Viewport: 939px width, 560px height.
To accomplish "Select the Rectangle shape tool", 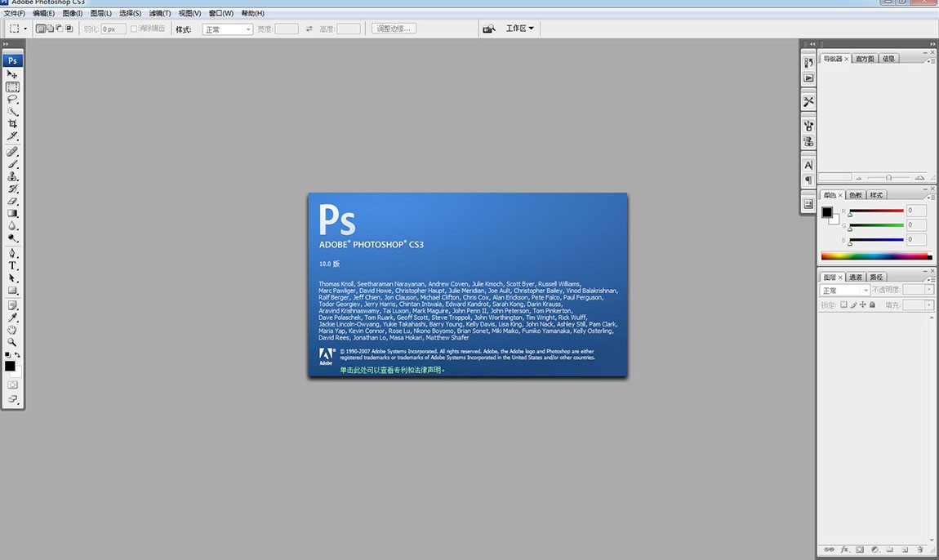I will (x=12, y=291).
